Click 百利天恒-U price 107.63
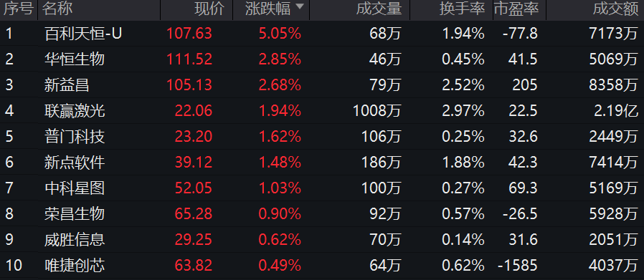Viewport: 644px width, 280px height. (189, 34)
